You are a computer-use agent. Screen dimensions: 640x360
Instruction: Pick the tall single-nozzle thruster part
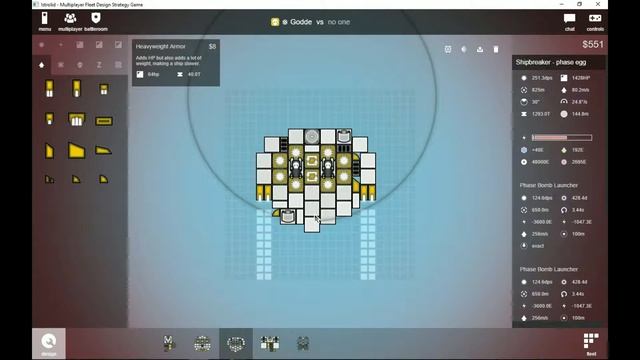point(76,89)
